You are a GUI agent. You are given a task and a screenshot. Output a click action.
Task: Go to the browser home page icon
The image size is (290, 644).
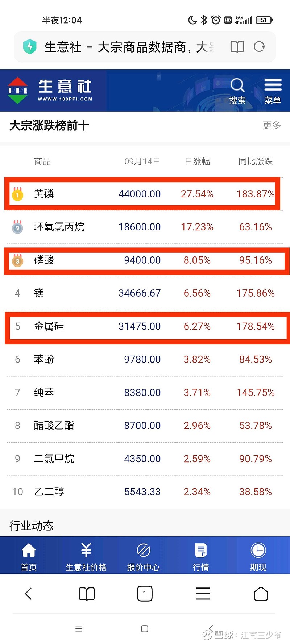click(261, 594)
